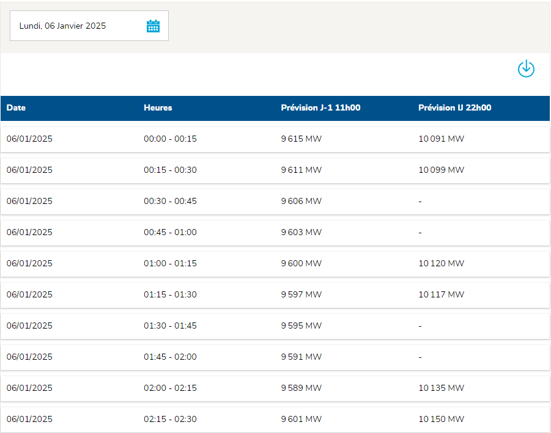Download the forecast data table
The image size is (551, 433).
[526, 69]
